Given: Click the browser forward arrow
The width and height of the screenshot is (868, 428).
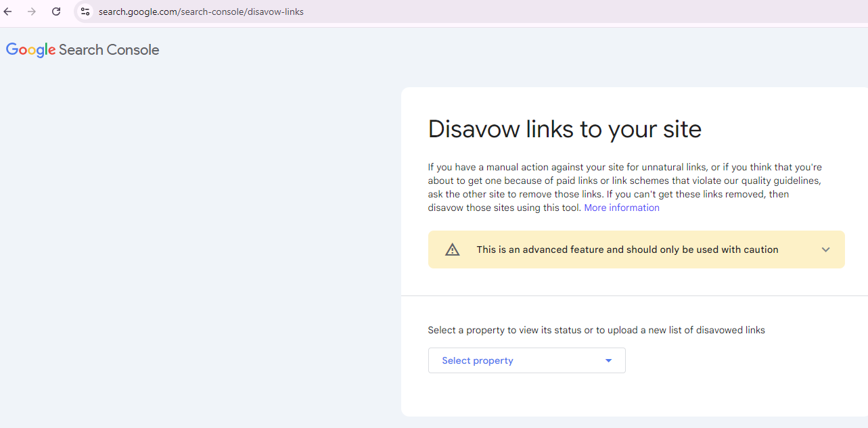Looking at the screenshot, I should coord(32,11).
